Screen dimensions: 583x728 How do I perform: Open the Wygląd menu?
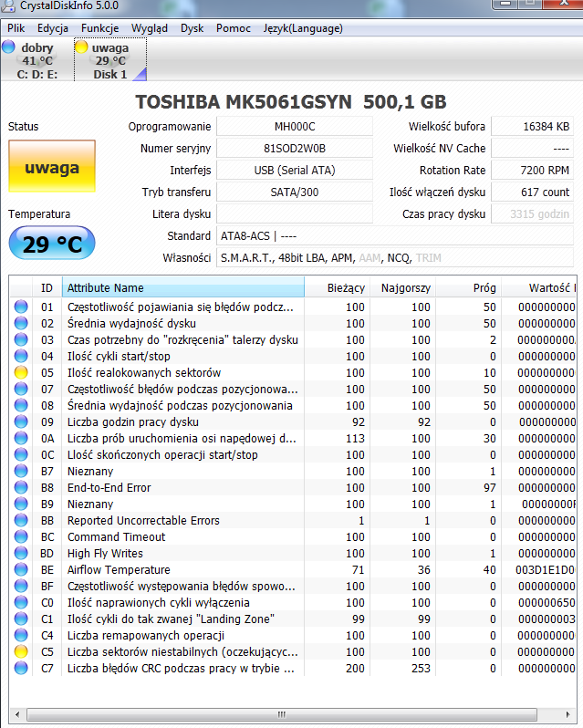(149, 28)
